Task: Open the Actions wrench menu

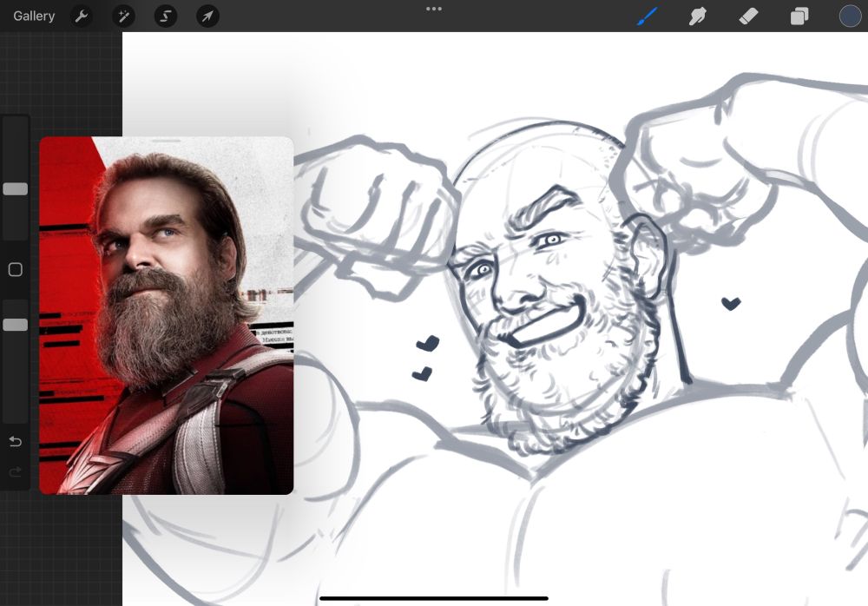Action: pyautogui.click(x=82, y=16)
